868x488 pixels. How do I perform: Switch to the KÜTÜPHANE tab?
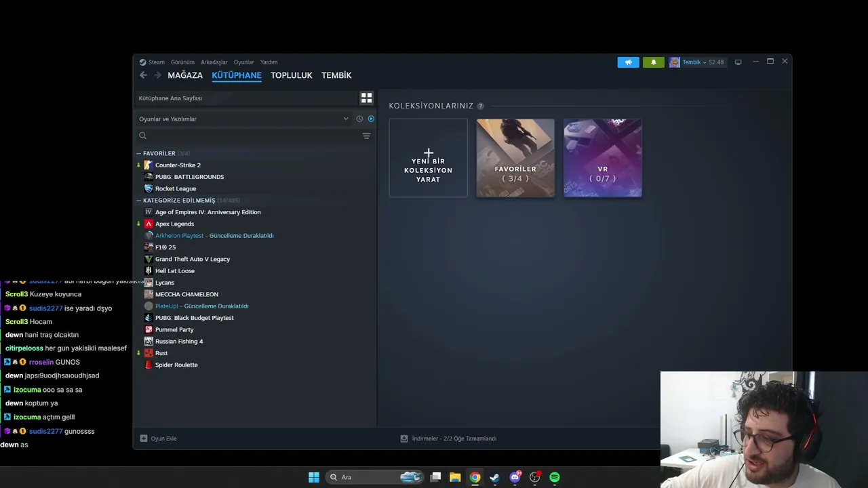(237, 75)
